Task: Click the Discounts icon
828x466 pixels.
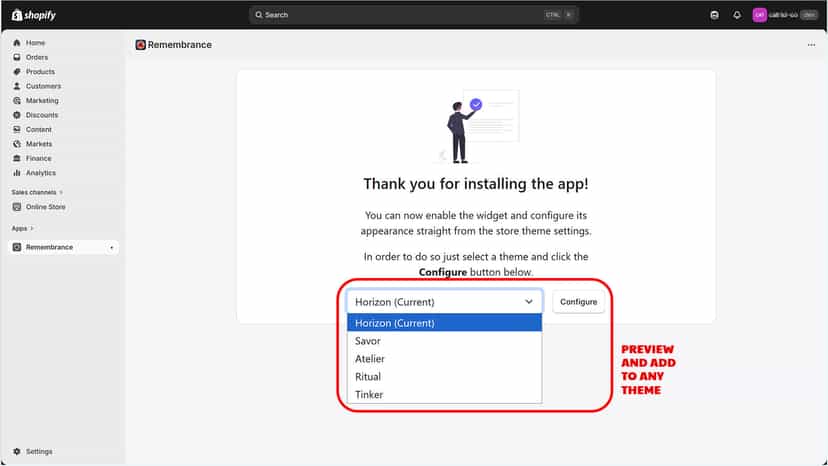Action: pos(17,115)
